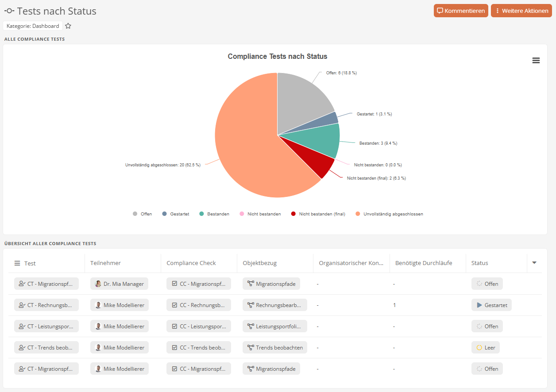Image resolution: width=556 pixels, height=392 pixels.
Task: Click the Leer status circle chip
Action: [485, 348]
